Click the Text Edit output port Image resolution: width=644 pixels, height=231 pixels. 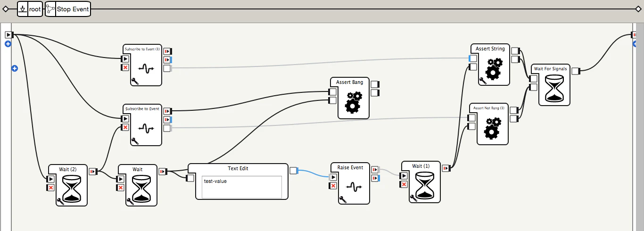[293, 170]
